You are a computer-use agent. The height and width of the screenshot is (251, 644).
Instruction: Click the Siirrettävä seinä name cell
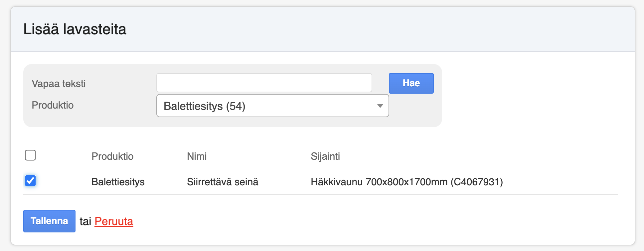222,182
